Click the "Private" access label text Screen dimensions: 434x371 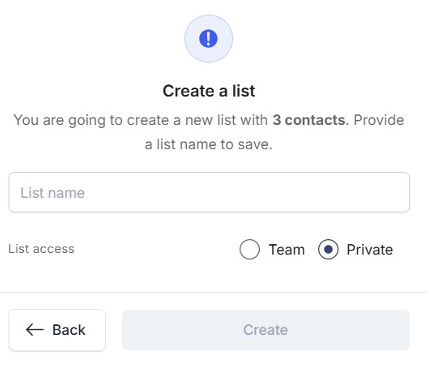[x=370, y=250]
